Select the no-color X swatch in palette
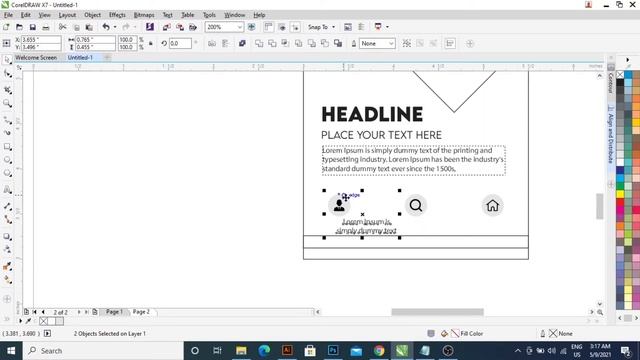 (620, 74)
